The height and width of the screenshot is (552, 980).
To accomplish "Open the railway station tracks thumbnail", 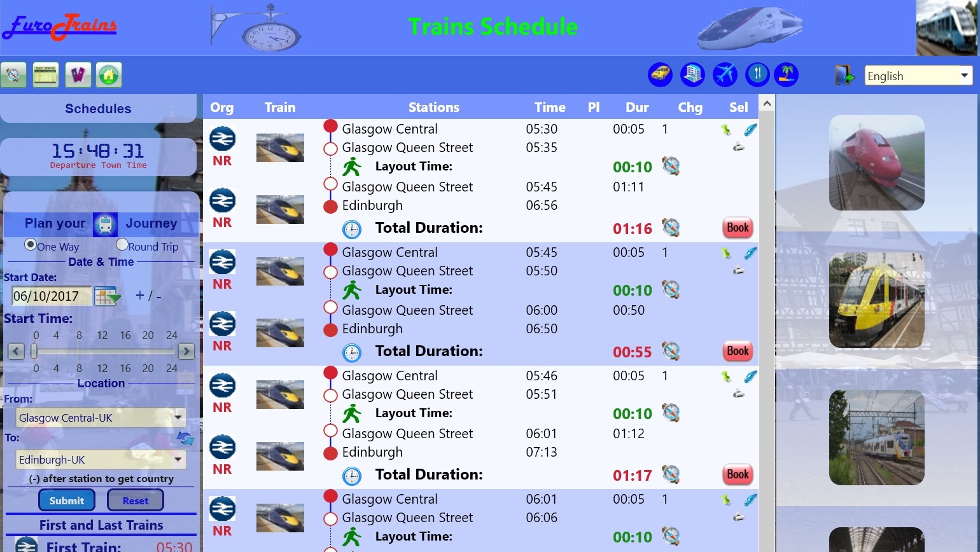I will [877, 438].
